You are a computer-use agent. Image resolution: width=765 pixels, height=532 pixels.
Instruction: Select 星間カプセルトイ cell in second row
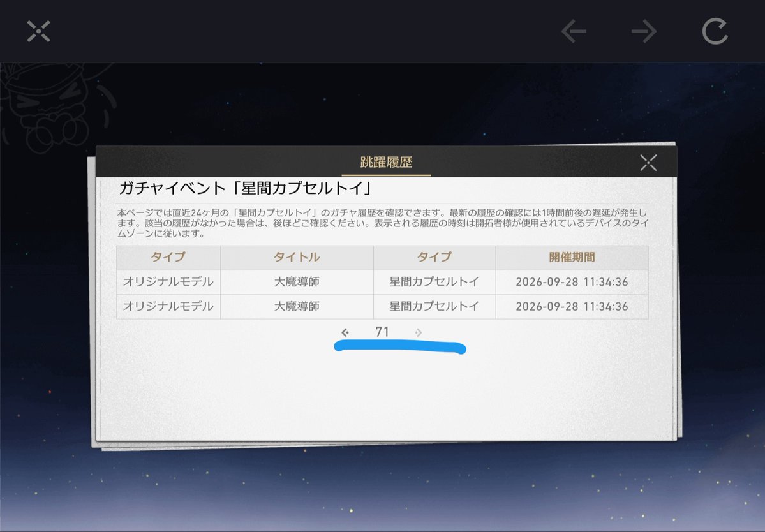point(434,306)
